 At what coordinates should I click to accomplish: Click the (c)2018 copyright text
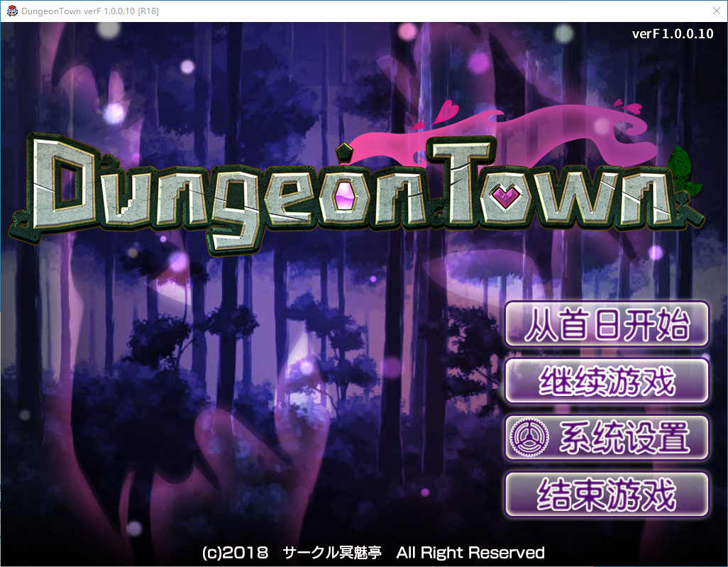coord(235,552)
